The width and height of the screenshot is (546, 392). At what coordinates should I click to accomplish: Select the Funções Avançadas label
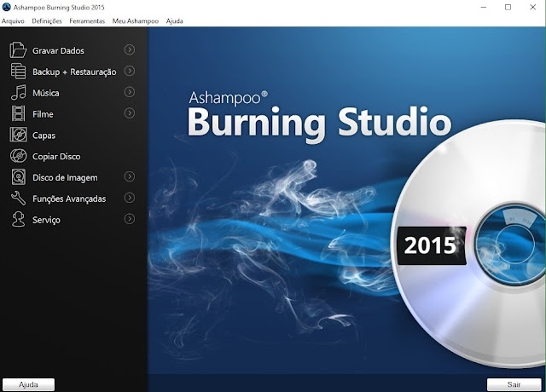coord(69,199)
